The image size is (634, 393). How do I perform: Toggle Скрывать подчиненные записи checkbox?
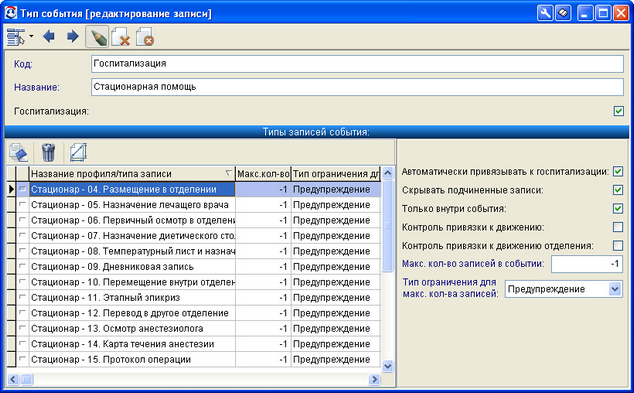[x=617, y=190]
